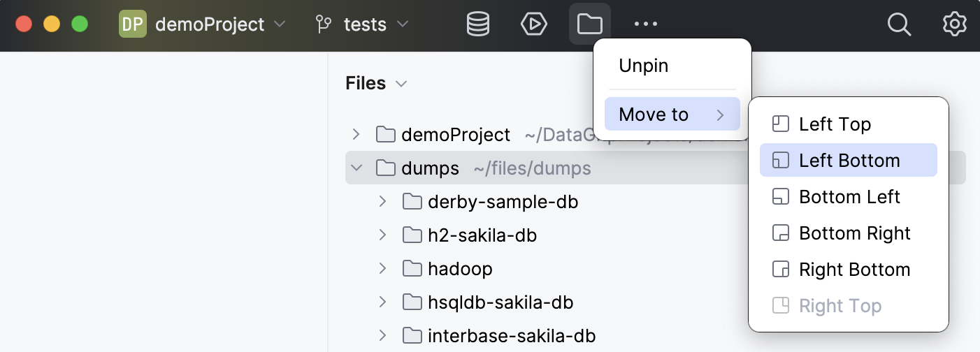This screenshot has width=980, height=352.
Task: Open the settings gear icon
Action: pyautogui.click(x=954, y=24)
